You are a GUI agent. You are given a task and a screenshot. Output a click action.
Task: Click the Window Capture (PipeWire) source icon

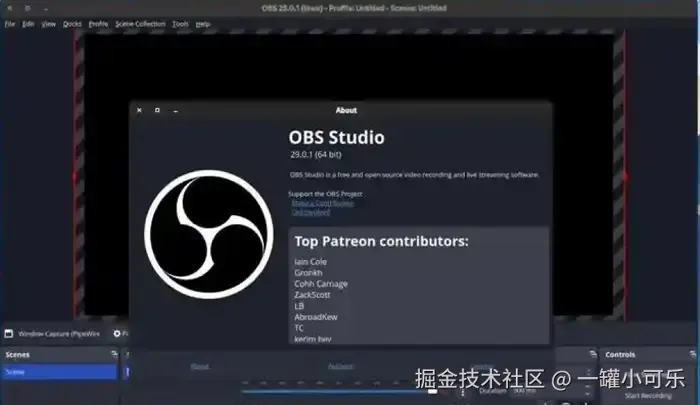pos(8,334)
